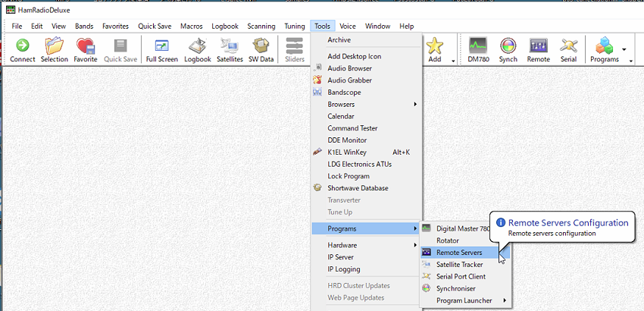Image resolution: width=644 pixels, height=311 pixels.
Task: Open the Selection folder toolbar icon
Action: pyautogui.click(x=55, y=50)
